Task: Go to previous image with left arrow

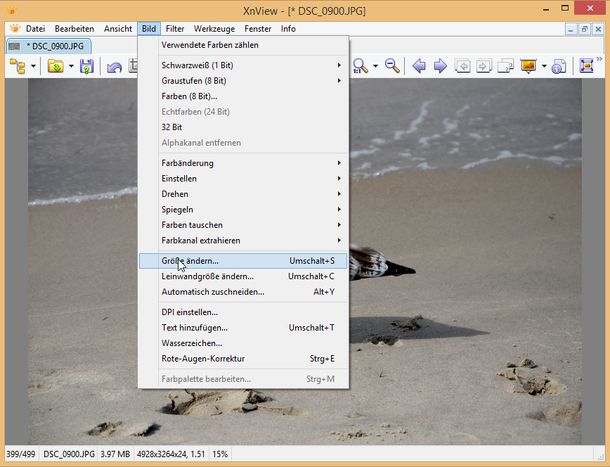Action: (419, 66)
